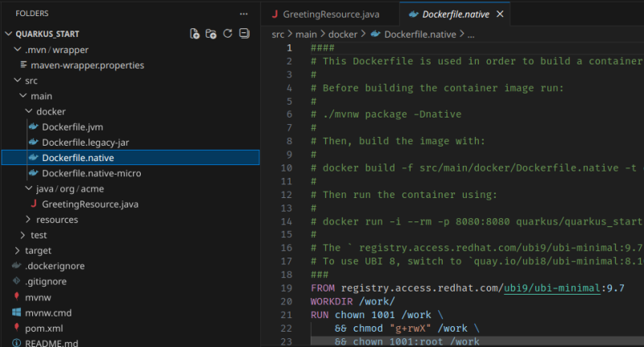Click the New Folder icon in explorer header
The width and height of the screenshot is (644, 347).
pyautogui.click(x=211, y=34)
